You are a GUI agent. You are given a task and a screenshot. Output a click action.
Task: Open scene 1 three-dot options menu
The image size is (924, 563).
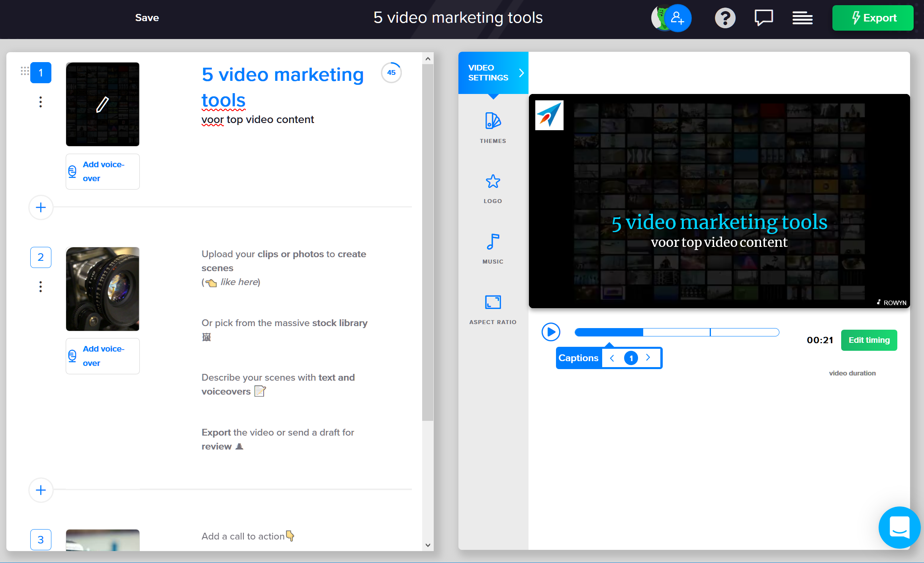(x=41, y=102)
